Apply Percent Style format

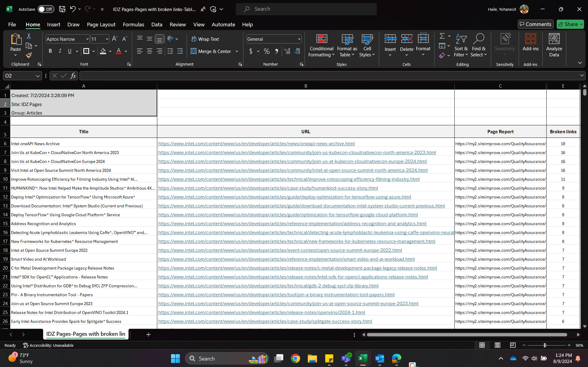(x=267, y=51)
